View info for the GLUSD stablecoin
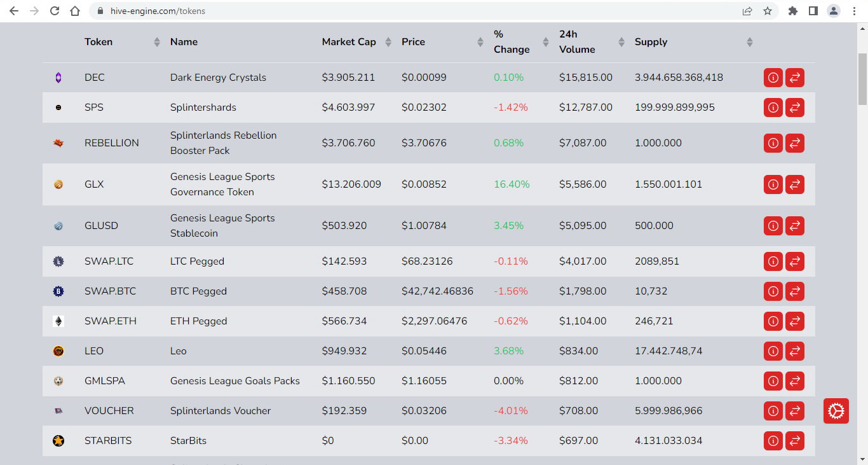This screenshot has height=465, width=868. tap(773, 226)
